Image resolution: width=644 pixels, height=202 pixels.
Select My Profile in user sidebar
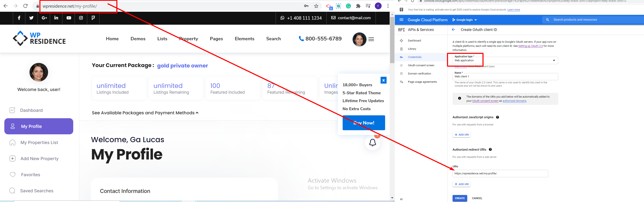[39, 126]
